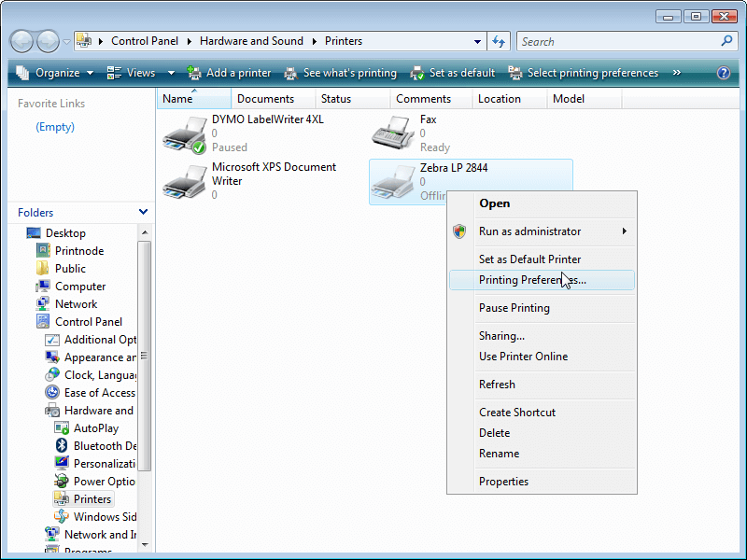Expand Control Panel breadcrumb arrow
Image resolution: width=747 pixels, height=560 pixels.
click(x=190, y=41)
